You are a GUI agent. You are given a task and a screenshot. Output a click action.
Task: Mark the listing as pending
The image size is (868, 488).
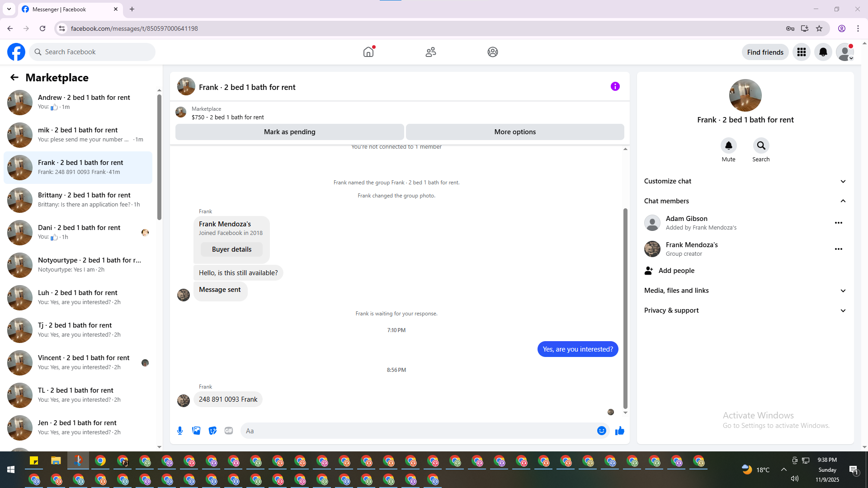pos(290,132)
